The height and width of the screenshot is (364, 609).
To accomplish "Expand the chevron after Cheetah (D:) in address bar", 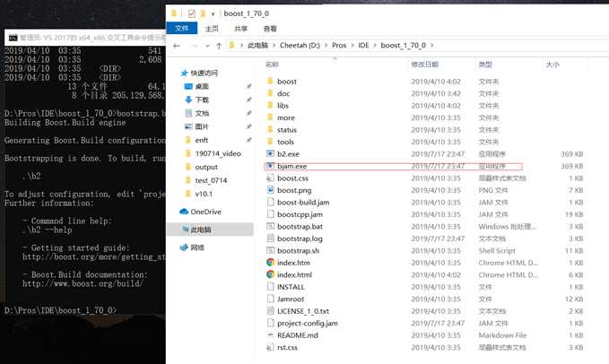I will click(326, 46).
